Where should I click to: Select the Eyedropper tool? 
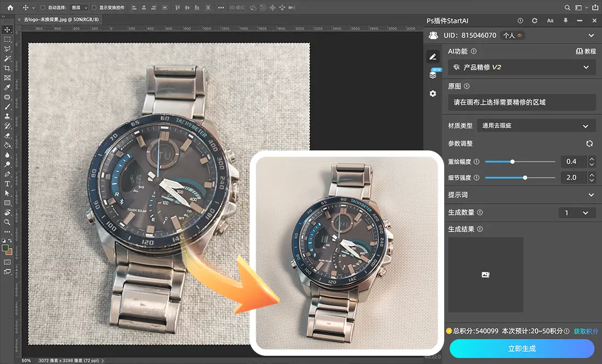coord(7,87)
